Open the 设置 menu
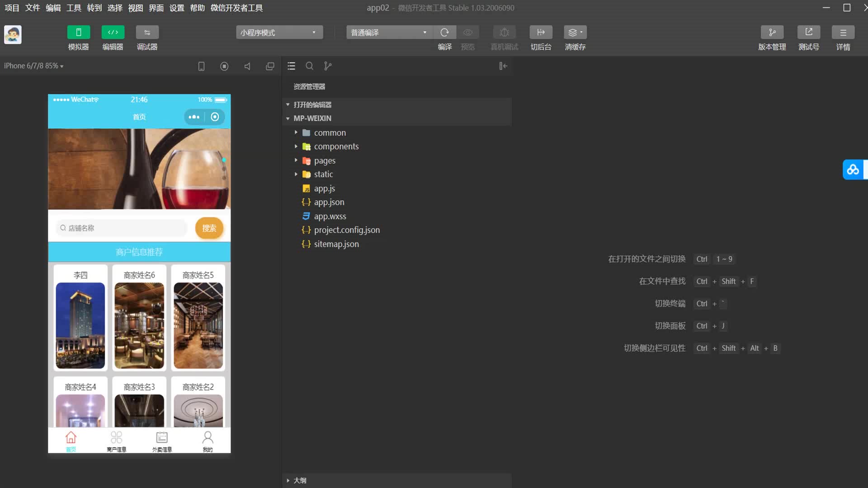 177,8
